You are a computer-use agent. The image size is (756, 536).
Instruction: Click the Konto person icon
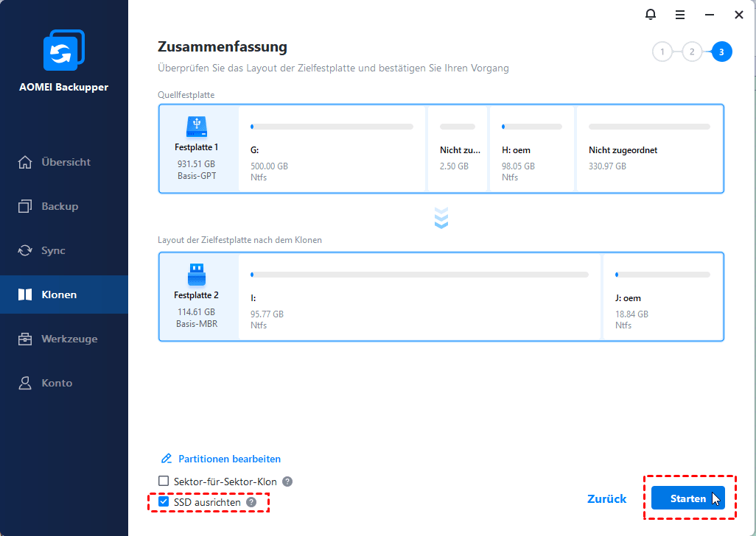(24, 383)
